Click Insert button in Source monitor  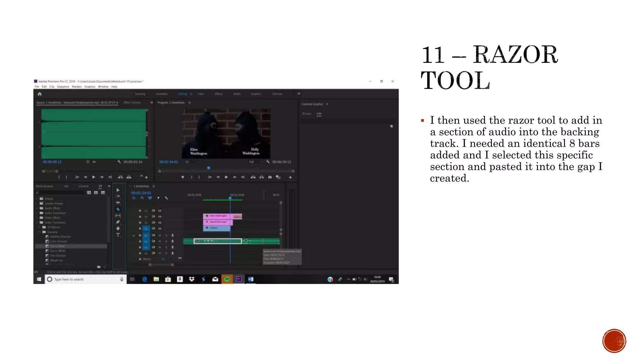pos(120,177)
